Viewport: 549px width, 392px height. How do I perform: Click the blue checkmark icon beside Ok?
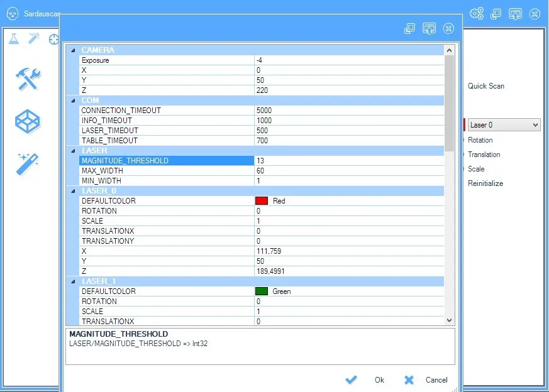[x=351, y=380]
